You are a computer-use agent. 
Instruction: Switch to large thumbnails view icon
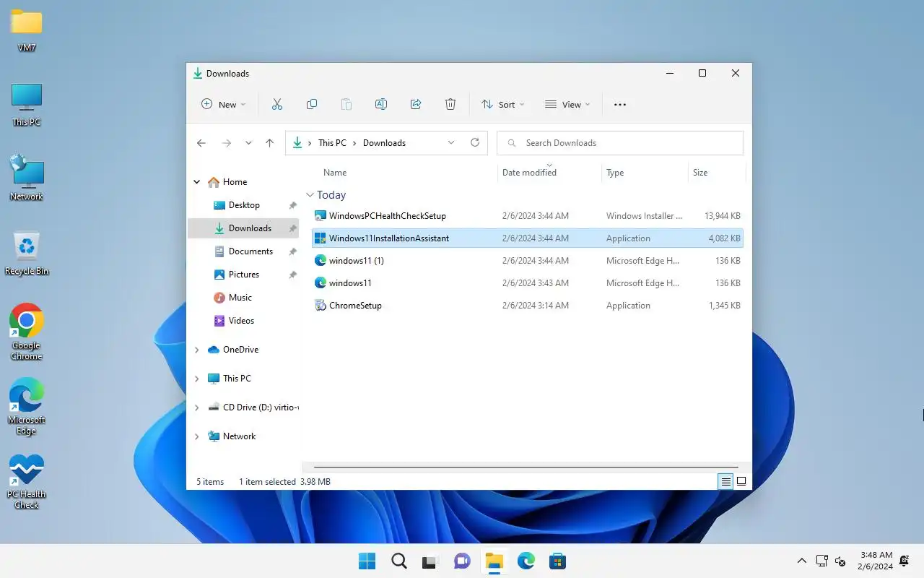pos(741,481)
